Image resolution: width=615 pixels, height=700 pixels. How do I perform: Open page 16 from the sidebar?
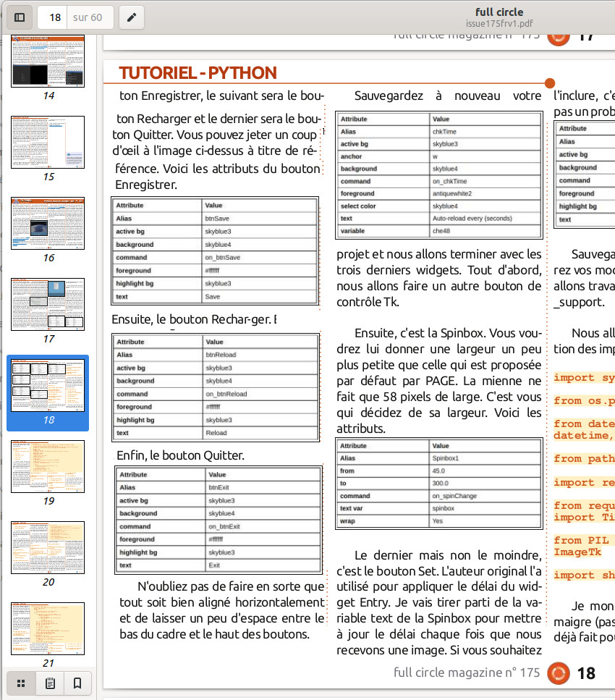pos(47,224)
